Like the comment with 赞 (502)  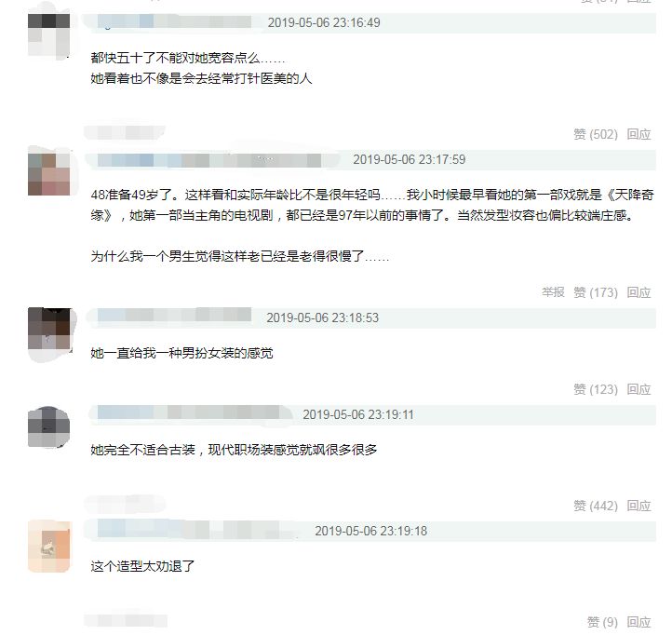point(596,134)
